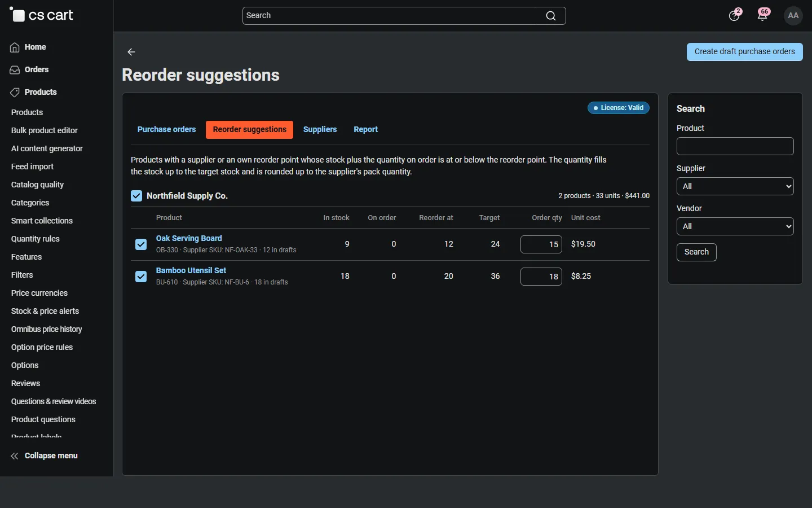Open Bulk product editor

tap(45, 130)
